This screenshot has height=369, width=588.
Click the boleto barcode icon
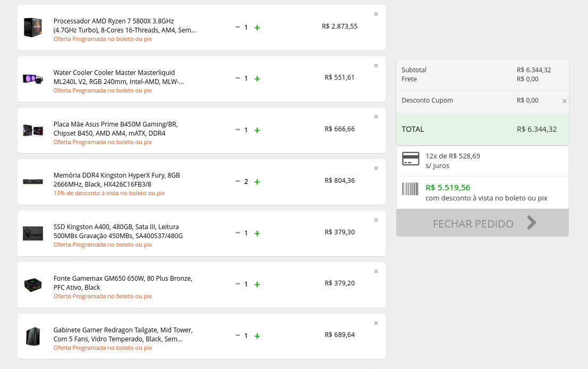[410, 189]
